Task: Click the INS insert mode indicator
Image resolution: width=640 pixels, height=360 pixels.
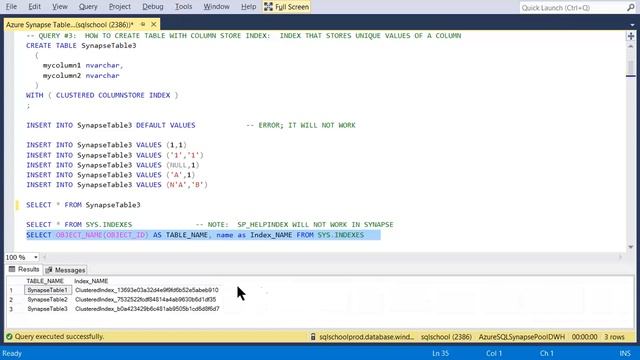Action: click(x=625, y=353)
